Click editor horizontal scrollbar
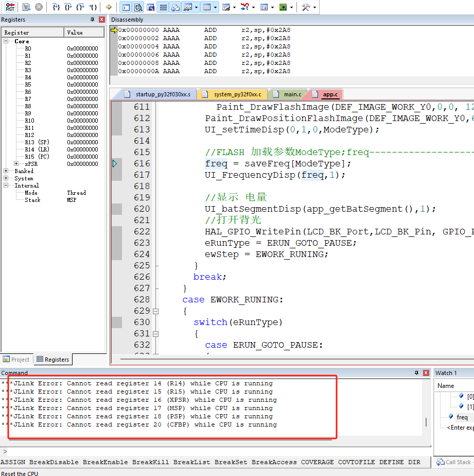474x476 pixels. [297, 359]
